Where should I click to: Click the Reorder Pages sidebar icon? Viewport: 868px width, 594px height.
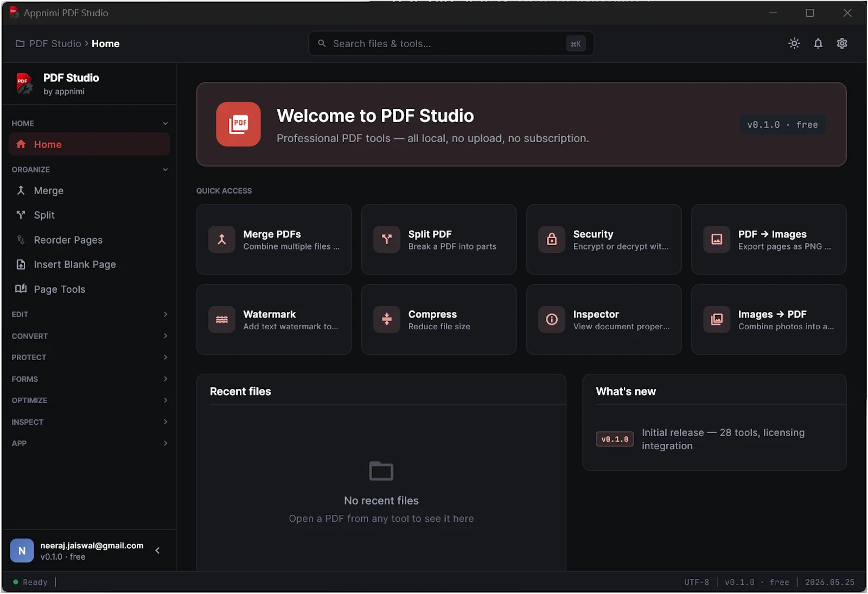[x=21, y=239]
